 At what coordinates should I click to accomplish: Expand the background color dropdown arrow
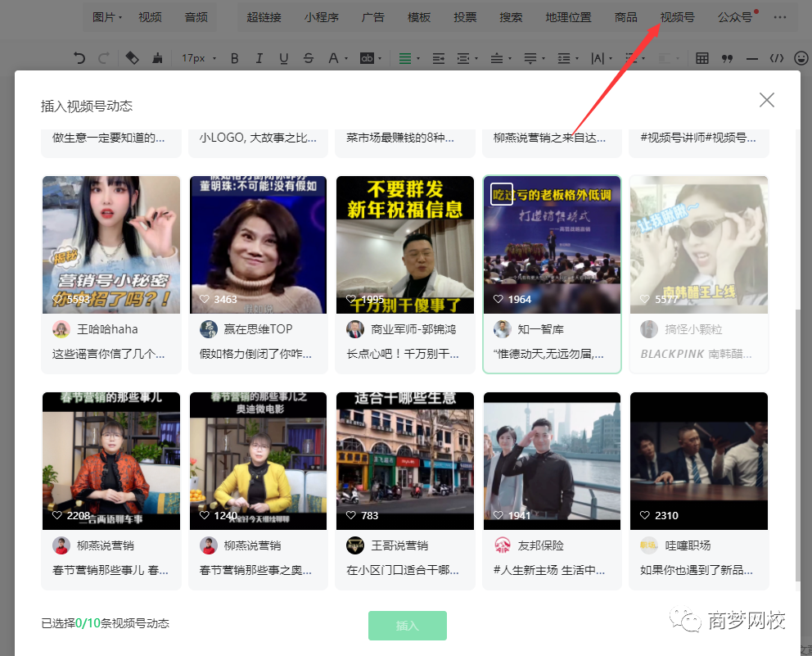click(380, 58)
